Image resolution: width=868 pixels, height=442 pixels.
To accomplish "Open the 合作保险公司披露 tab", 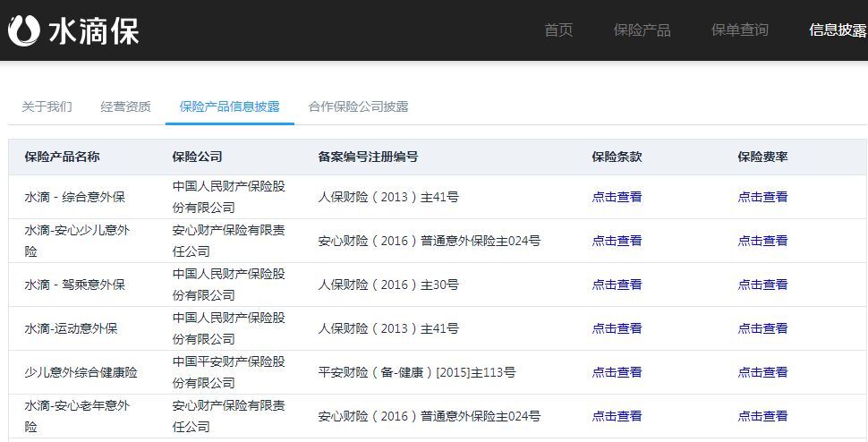I will (x=359, y=106).
